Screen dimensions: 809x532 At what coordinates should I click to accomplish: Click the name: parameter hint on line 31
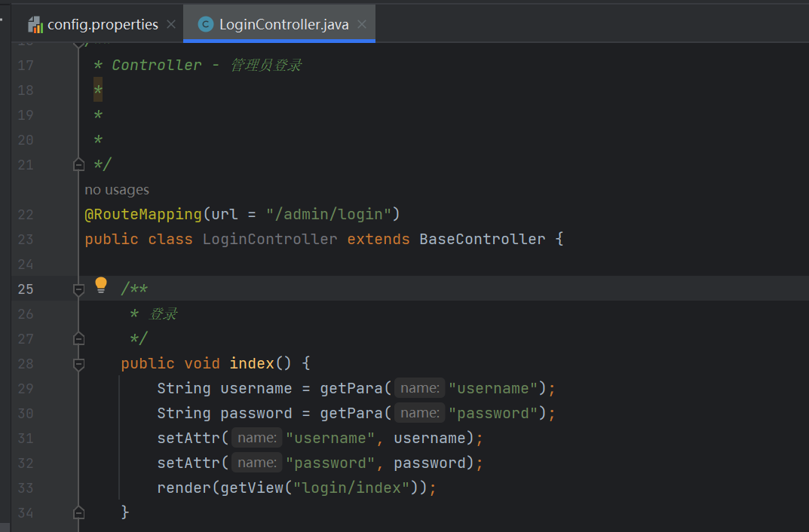(x=256, y=438)
